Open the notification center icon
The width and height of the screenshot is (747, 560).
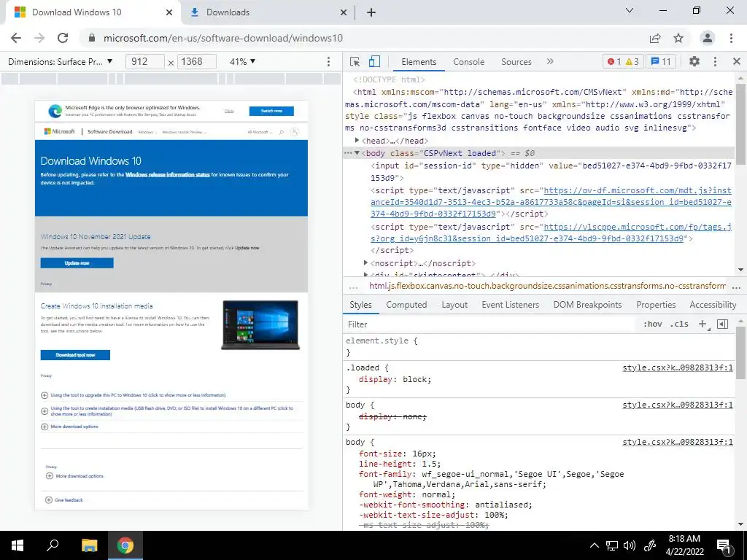(x=724, y=545)
